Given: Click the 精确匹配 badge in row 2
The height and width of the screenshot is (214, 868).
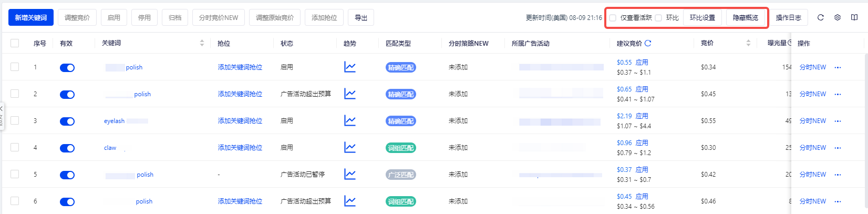Looking at the screenshot, I should click(401, 94).
